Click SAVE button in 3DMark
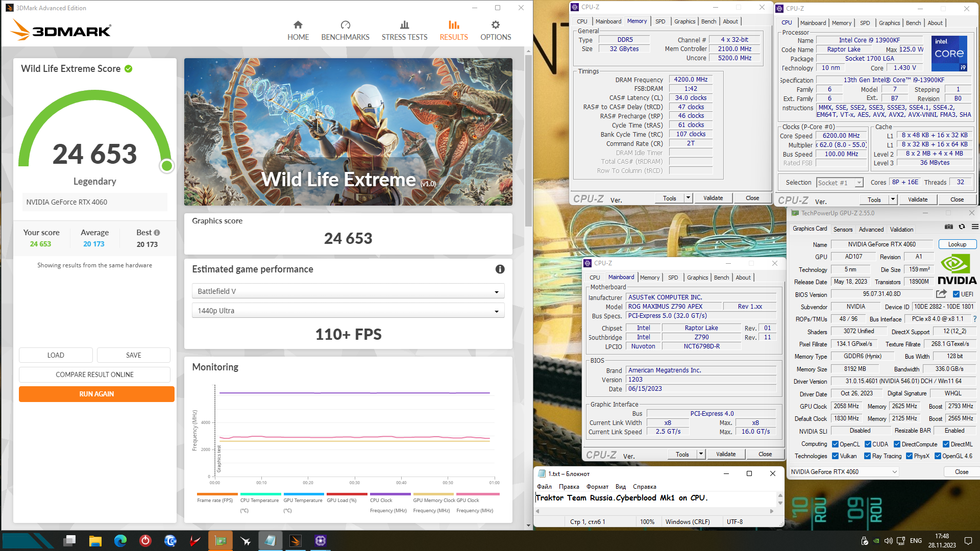Viewport: 980px width, 551px height. point(134,355)
